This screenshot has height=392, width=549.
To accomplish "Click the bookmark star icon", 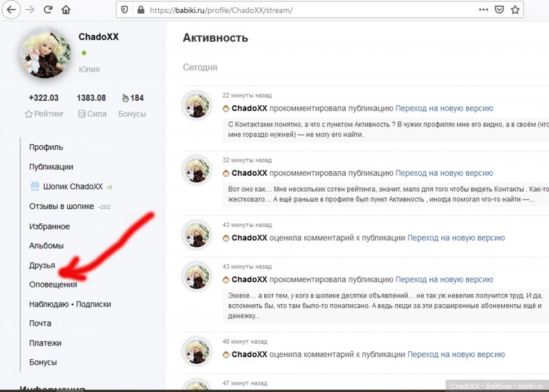I will (x=515, y=10).
